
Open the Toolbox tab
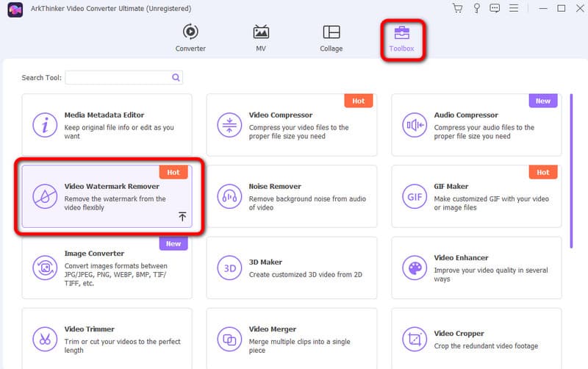[401, 39]
